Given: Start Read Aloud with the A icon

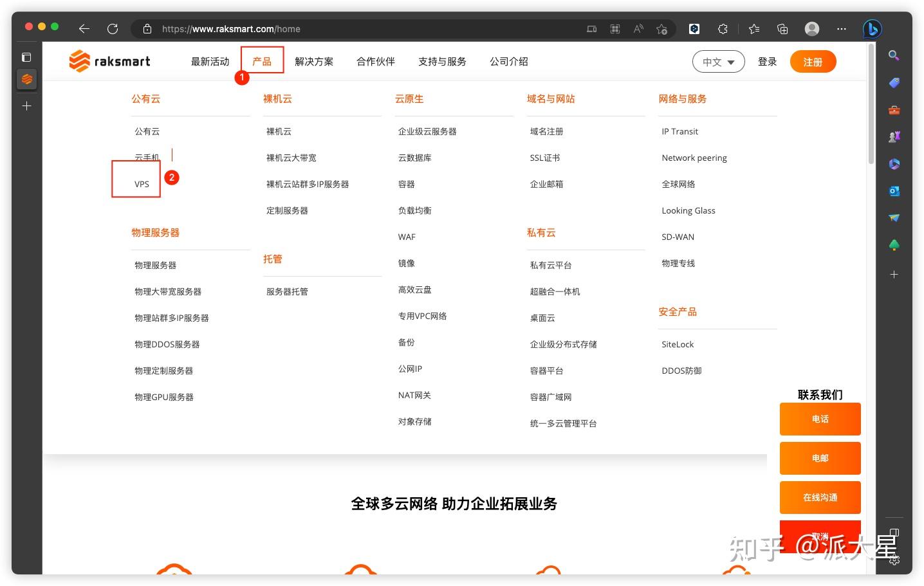Looking at the screenshot, I should 638,28.
